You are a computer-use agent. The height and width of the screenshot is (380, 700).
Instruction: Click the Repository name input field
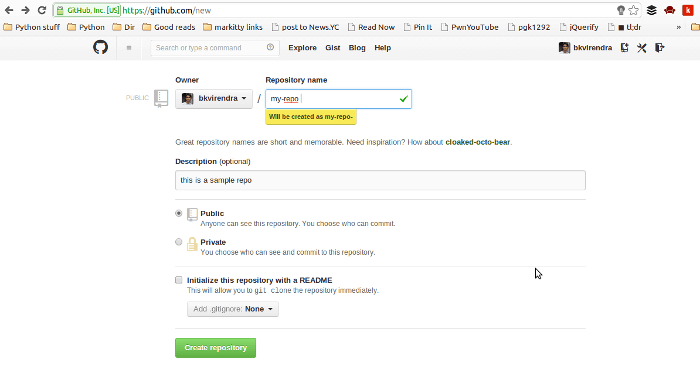(x=338, y=99)
